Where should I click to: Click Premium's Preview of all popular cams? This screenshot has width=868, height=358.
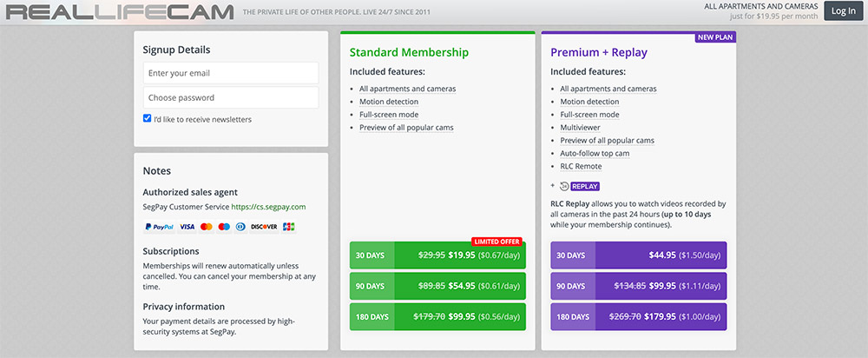608,140
